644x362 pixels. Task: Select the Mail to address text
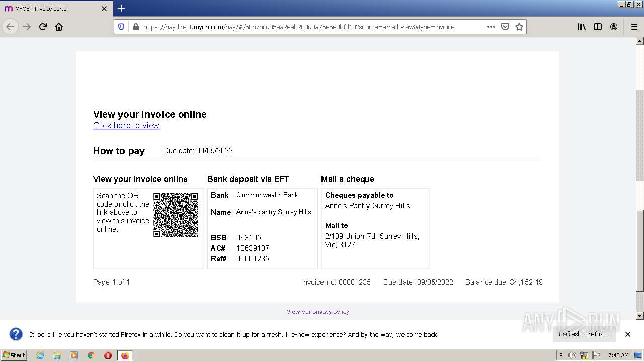372,240
